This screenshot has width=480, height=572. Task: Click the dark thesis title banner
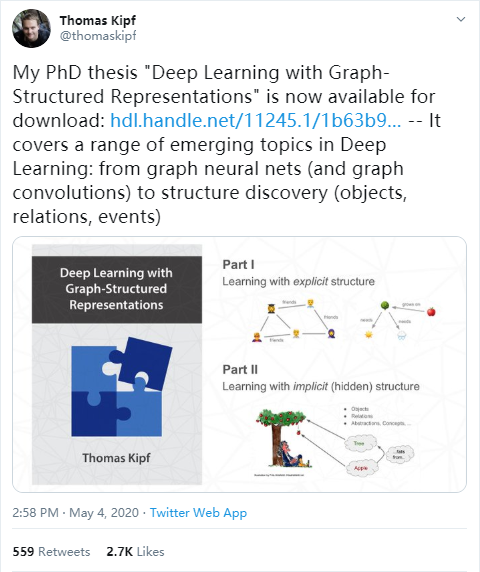[x=117, y=289]
